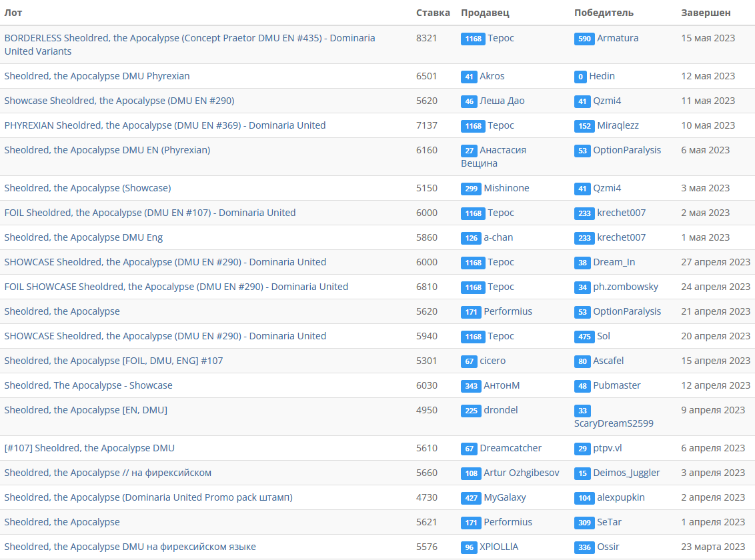Click rating badge 225 beside drondel
The height and width of the screenshot is (560, 755).
(x=471, y=410)
